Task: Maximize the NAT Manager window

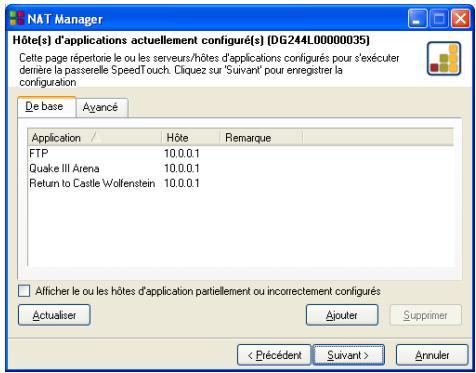Action: tap(439, 19)
